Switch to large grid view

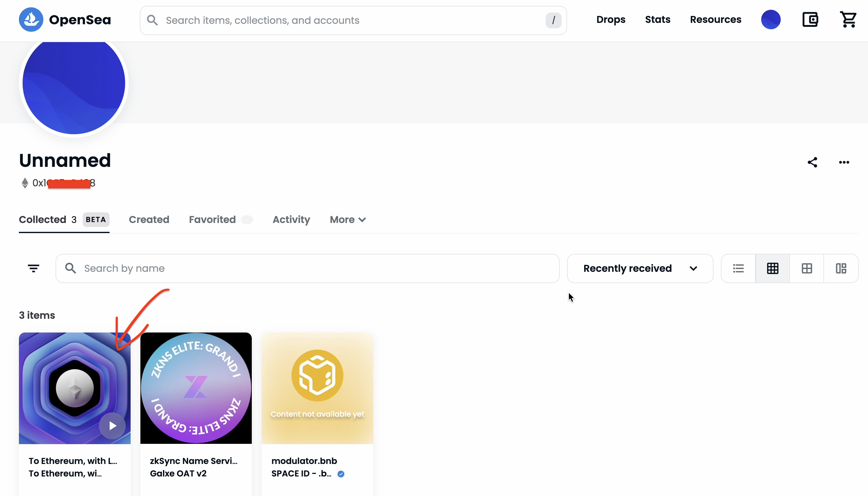click(x=807, y=268)
